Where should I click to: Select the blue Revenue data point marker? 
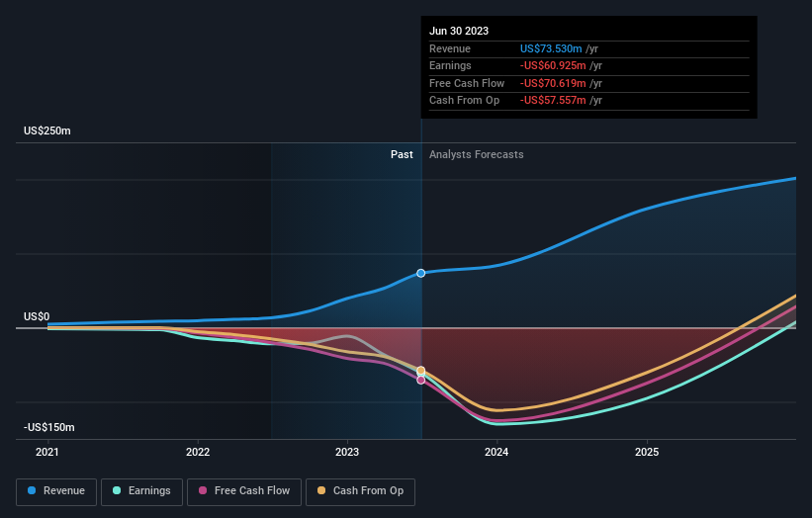point(421,273)
